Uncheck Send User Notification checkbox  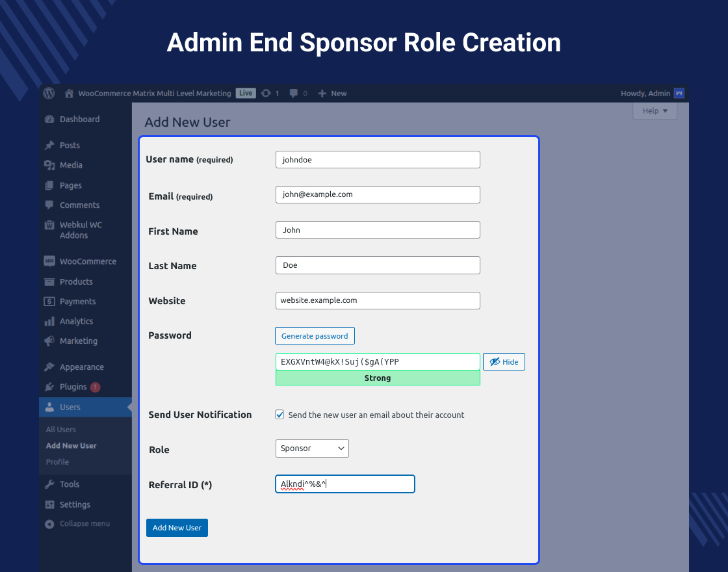click(x=279, y=415)
